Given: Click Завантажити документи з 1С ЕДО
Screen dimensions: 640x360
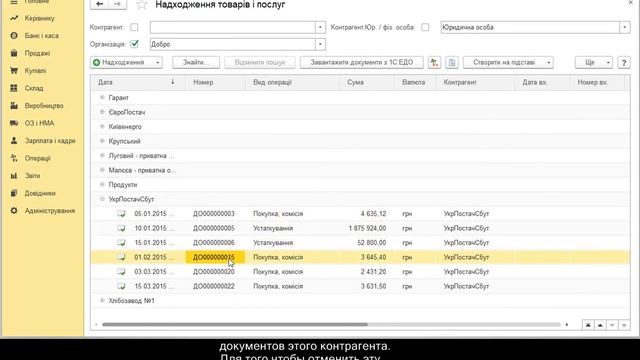Looking at the screenshot, I should 362,62.
